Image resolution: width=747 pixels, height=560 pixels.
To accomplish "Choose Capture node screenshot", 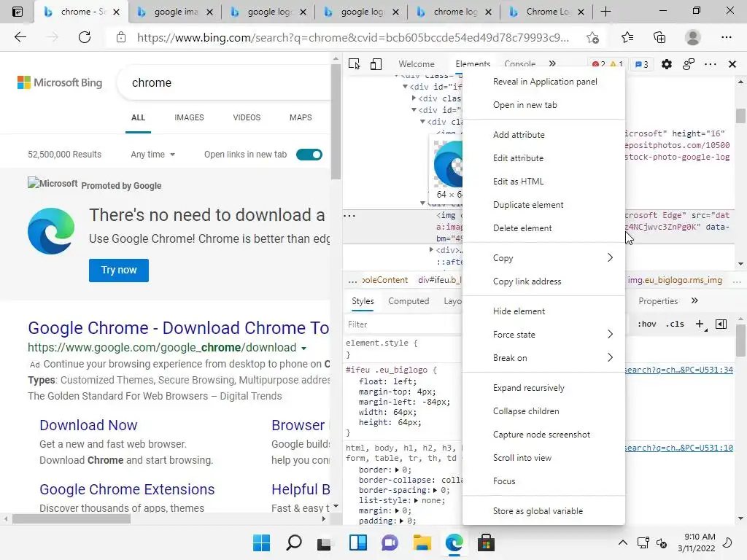I will 543,435.
